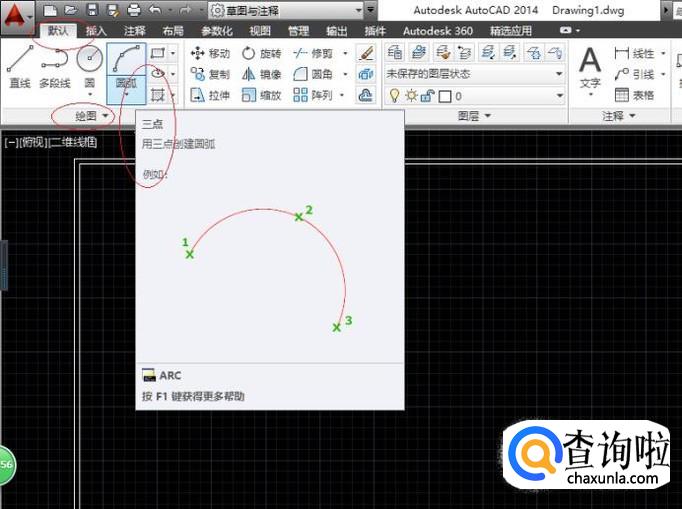
Task: Click the Arc (圆弧) tool
Action: click(126, 66)
